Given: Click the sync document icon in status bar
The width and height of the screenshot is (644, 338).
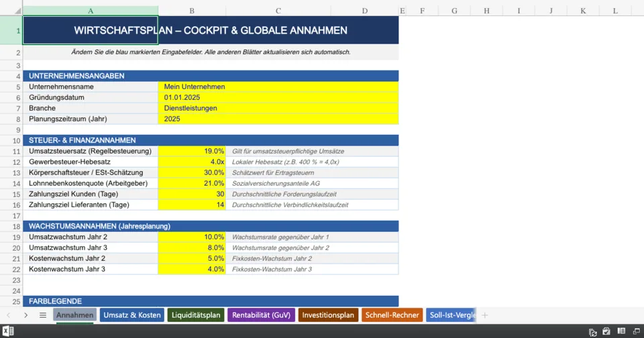Looking at the screenshot, I should (x=593, y=331).
